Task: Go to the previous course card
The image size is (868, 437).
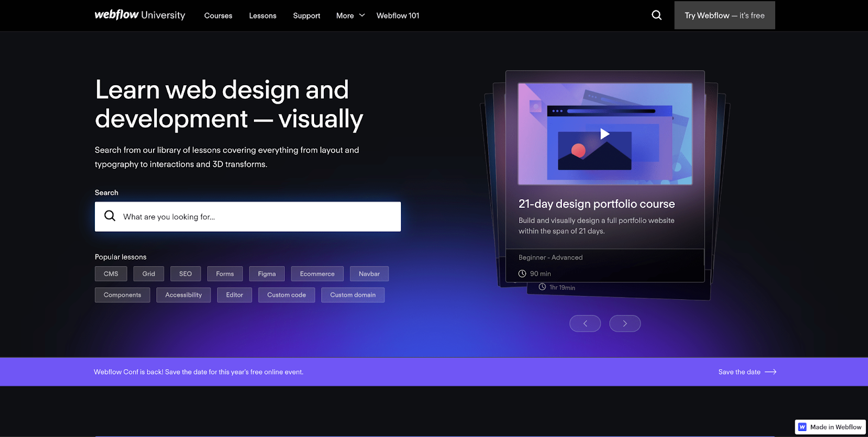Action: tap(585, 324)
